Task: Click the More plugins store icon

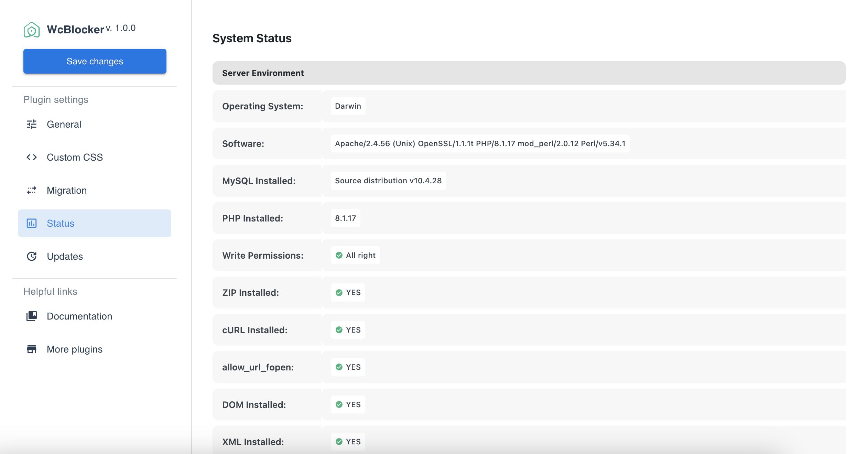Action: (32, 349)
